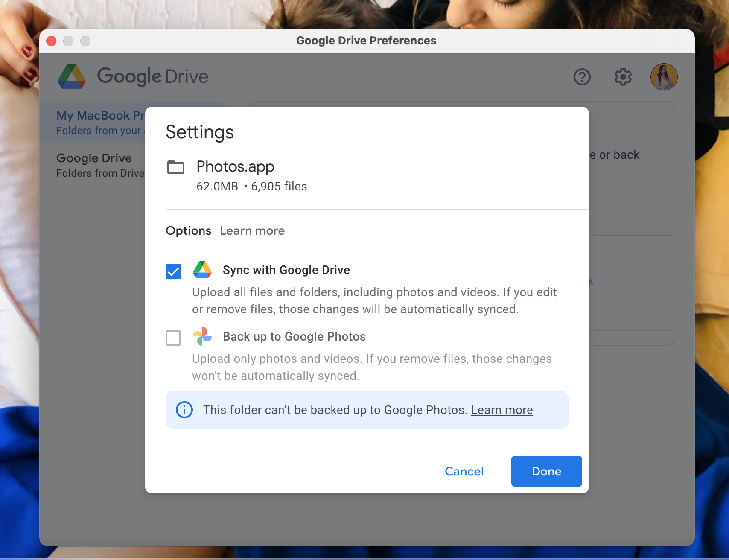
Task: Click the 62.0MB • 6,905 files text
Action: (252, 187)
